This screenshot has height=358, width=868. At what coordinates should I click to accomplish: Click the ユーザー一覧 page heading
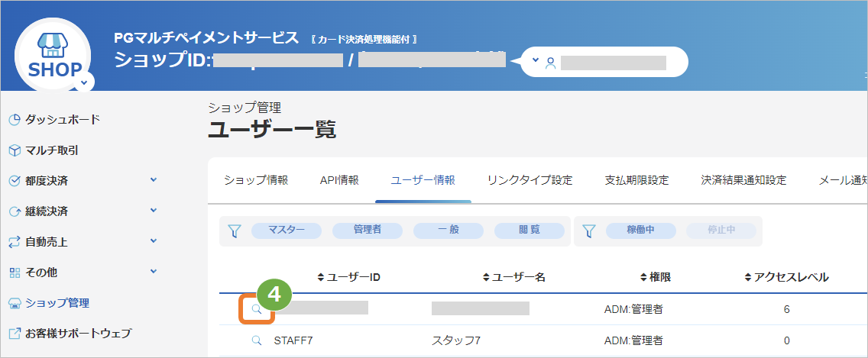click(x=272, y=130)
